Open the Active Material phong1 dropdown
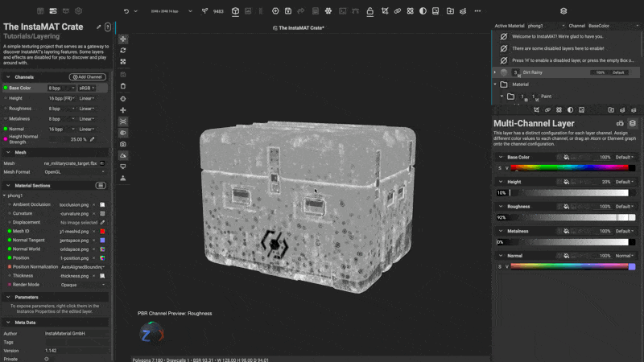 [546, 26]
